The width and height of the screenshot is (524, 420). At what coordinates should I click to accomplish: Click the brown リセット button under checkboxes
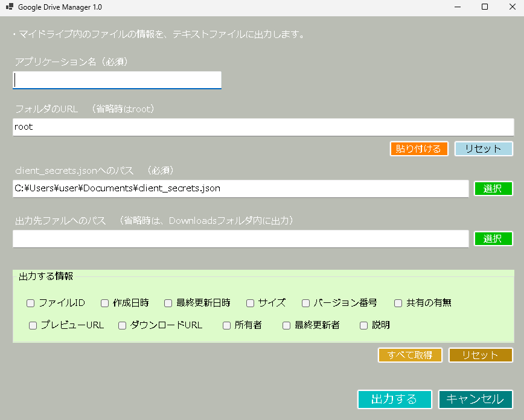[x=481, y=355]
